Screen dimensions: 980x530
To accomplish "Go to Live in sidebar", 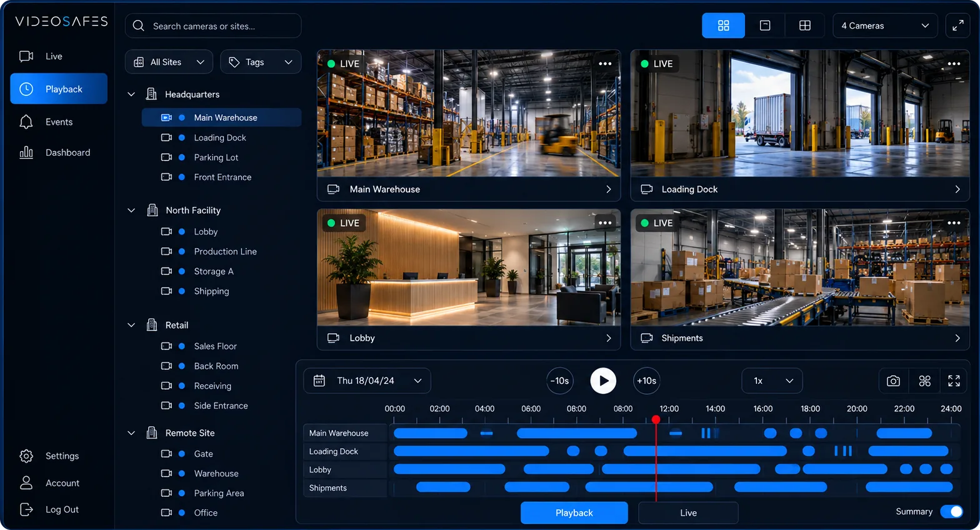I will click(x=59, y=56).
